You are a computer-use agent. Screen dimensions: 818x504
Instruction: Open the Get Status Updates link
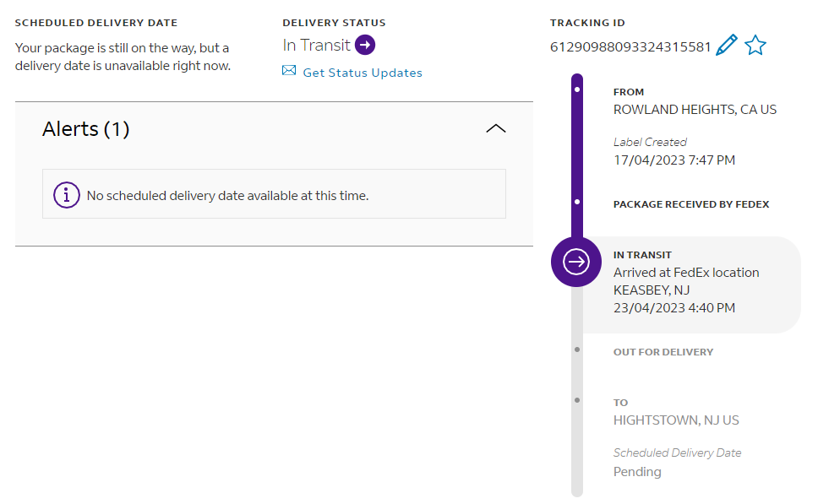point(363,73)
